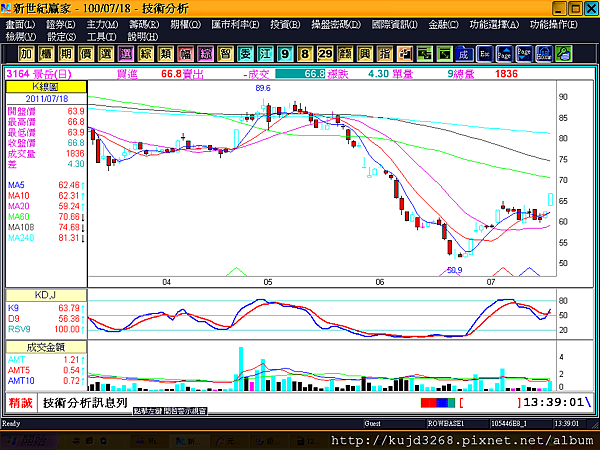This screenshot has height=450, width=600.
Task: Click the 50.9 low price marker
Action: tap(455, 270)
